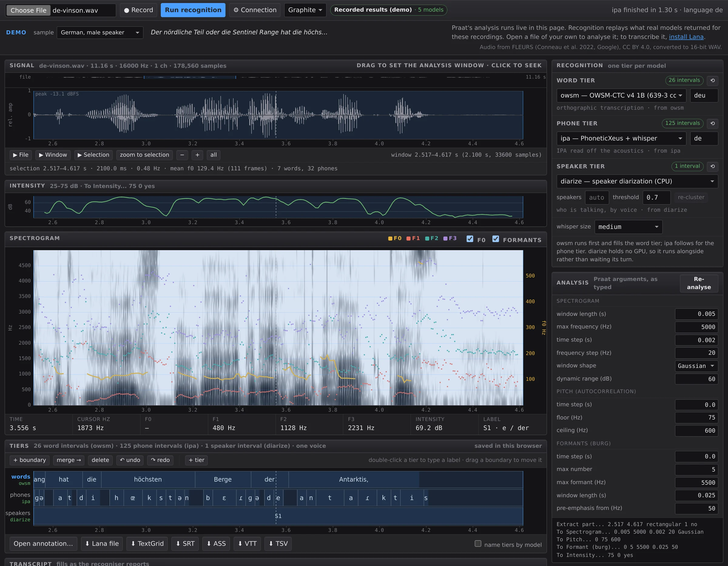Select the höchsten word interval
This screenshot has height=566, width=728.
click(148, 479)
